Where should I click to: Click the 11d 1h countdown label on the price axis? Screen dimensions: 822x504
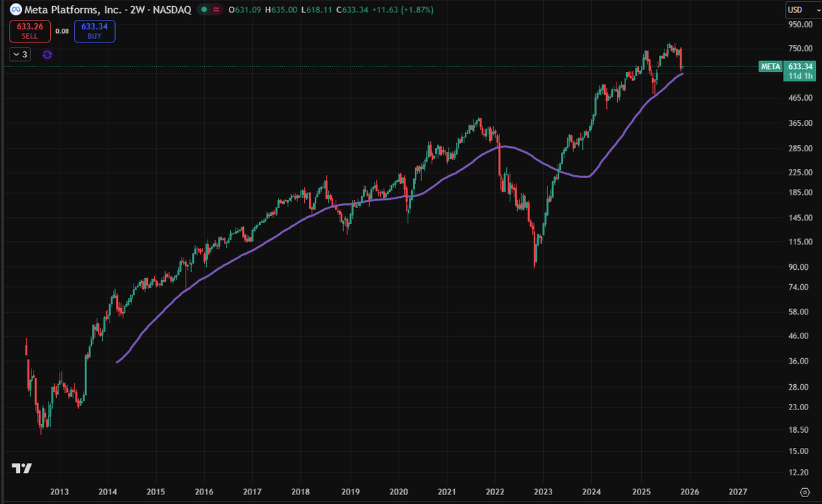click(801, 76)
